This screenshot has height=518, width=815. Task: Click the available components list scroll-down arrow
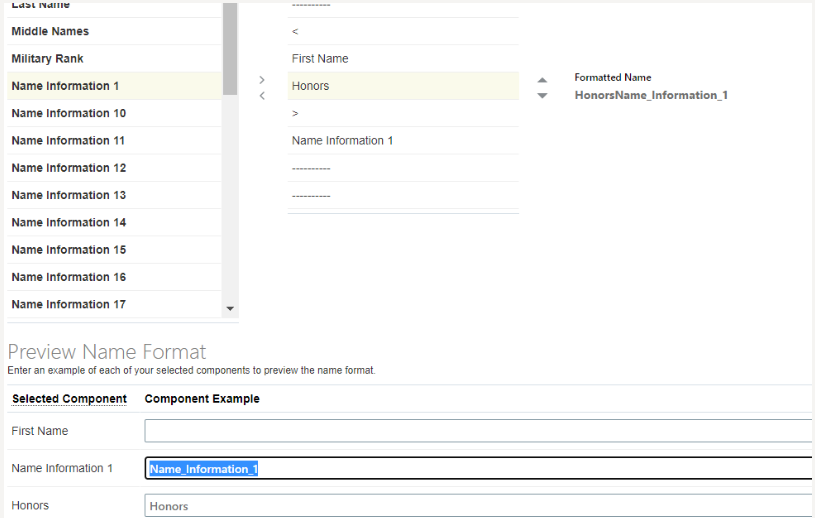[x=230, y=309]
